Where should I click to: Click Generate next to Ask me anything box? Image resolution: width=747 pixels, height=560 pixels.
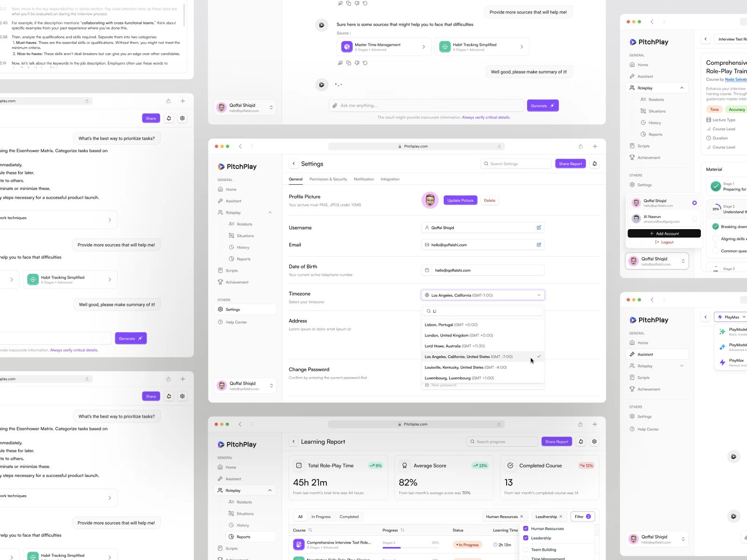(x=543, y=105)
